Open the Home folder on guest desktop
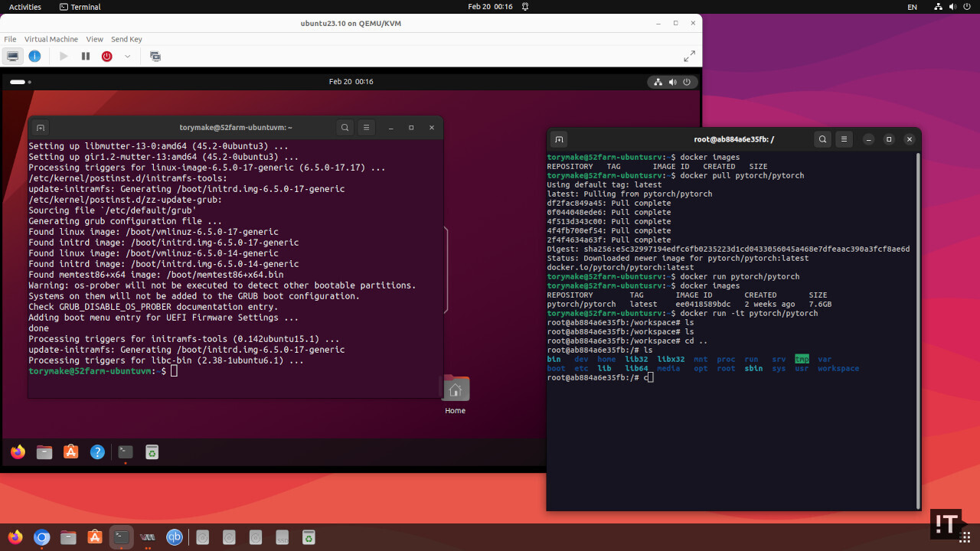 point(456,390)
